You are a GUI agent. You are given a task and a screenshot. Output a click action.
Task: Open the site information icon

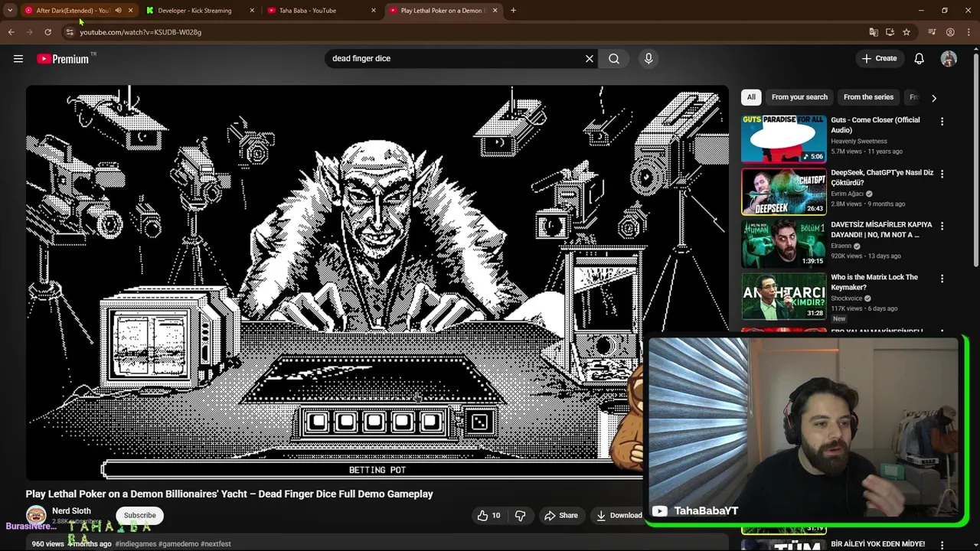(x=69, y=32)
